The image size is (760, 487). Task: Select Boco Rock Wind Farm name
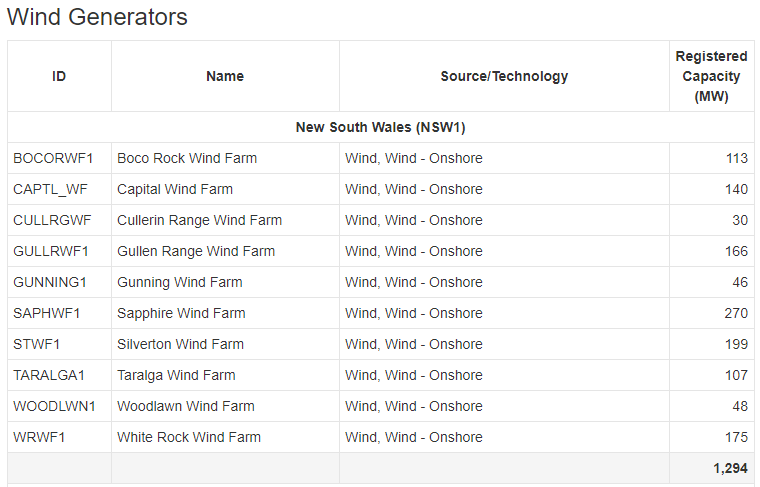(x=187, y=158)
